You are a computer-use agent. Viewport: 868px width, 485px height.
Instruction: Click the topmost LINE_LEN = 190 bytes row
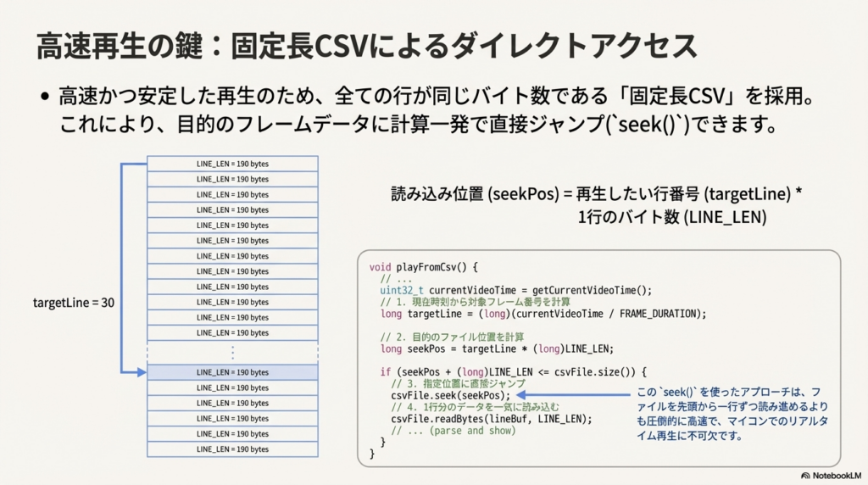click(x=232, y=164)
